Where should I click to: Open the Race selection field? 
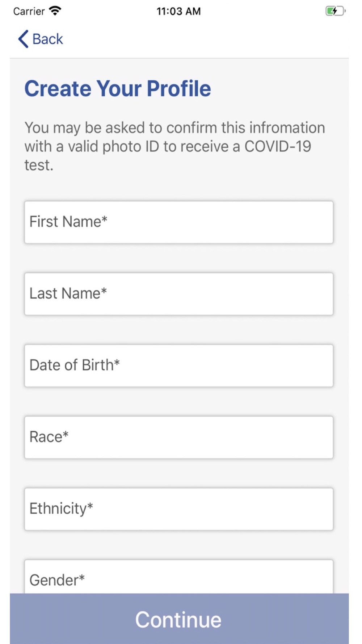pos(179,437)
